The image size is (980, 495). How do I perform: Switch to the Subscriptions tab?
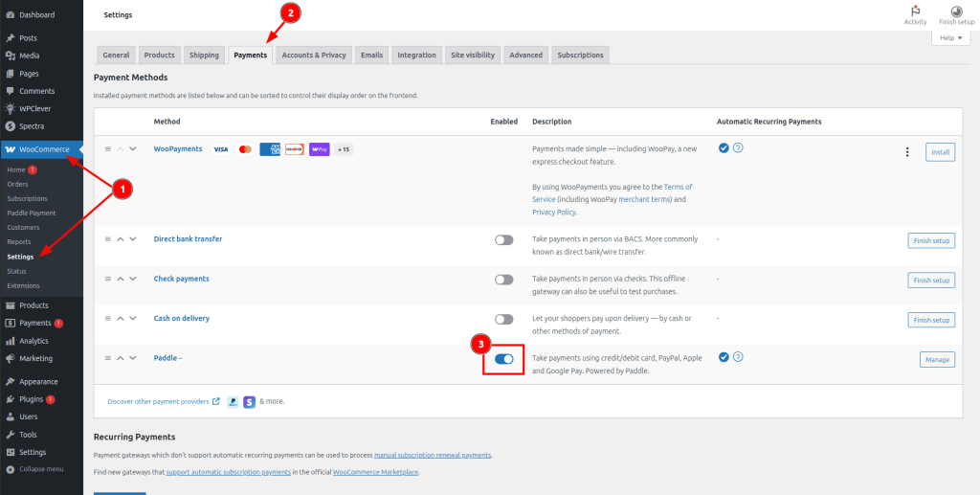(x=580, y=55)
